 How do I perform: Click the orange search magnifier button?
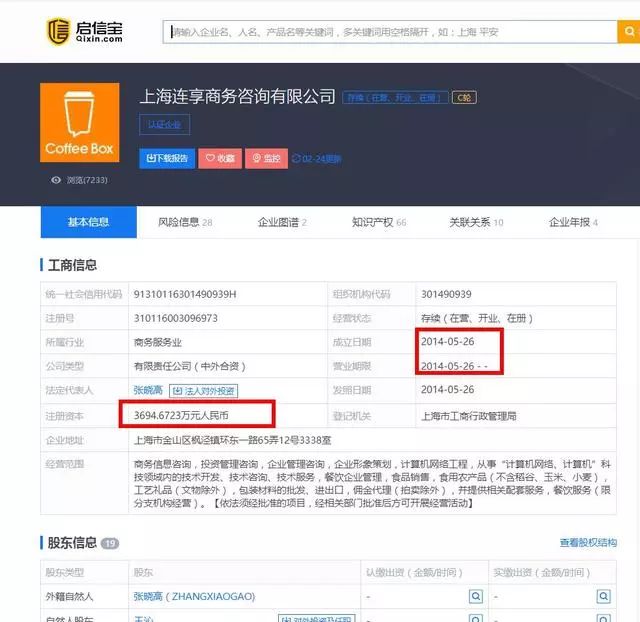[629, 31]
